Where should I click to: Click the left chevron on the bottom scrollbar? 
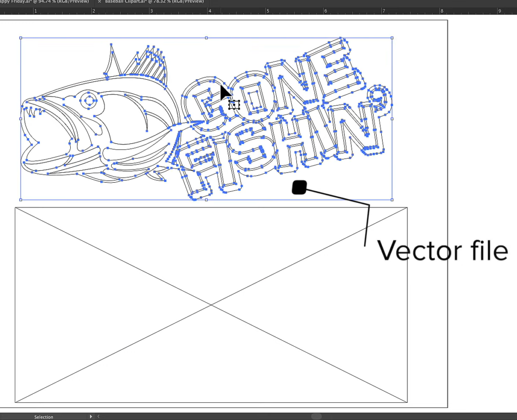(99, 417)
